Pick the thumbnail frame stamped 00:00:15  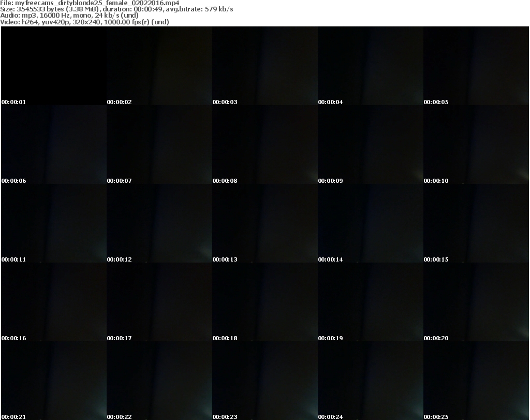tap(476, 223)
